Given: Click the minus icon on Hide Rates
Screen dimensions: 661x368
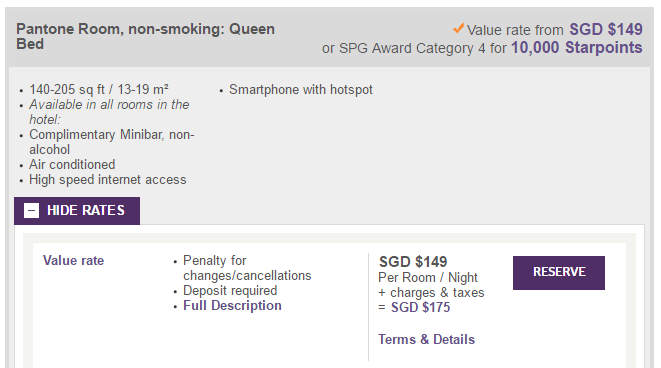Looking at the screenshot, I should click(x=31, y=210).
